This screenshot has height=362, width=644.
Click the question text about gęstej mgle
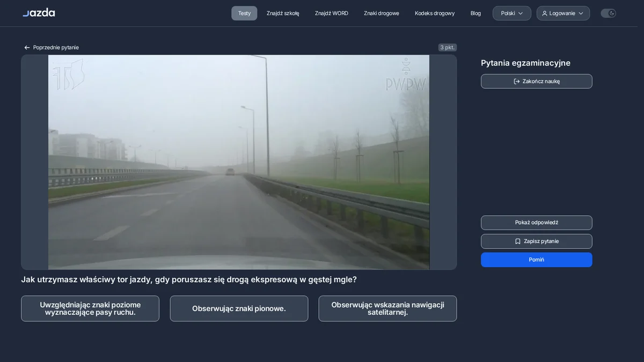click(189, 279)
